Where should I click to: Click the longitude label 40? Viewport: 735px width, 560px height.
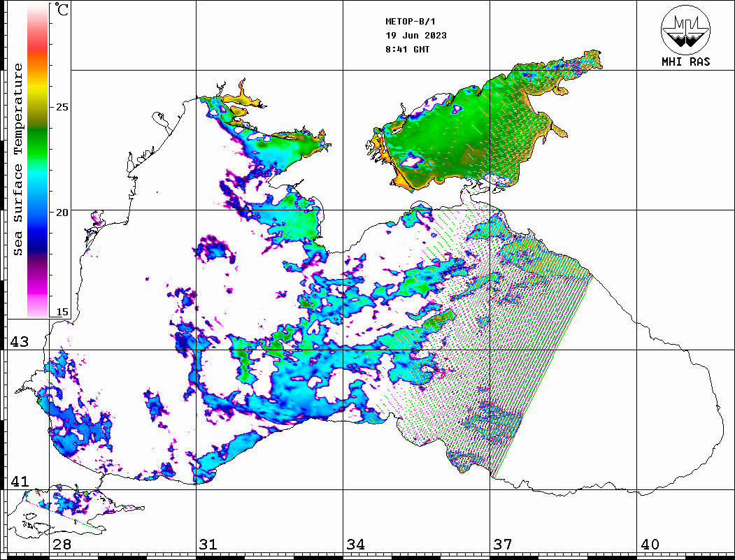tap(650, 545)
